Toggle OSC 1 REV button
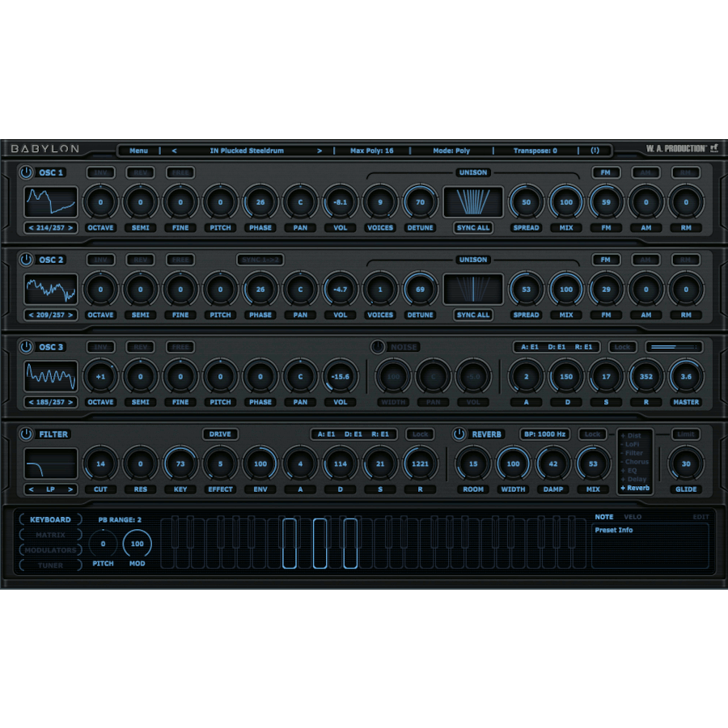Image resolution: width=728 pixels, height=728 pixels. tap(140, 173)
